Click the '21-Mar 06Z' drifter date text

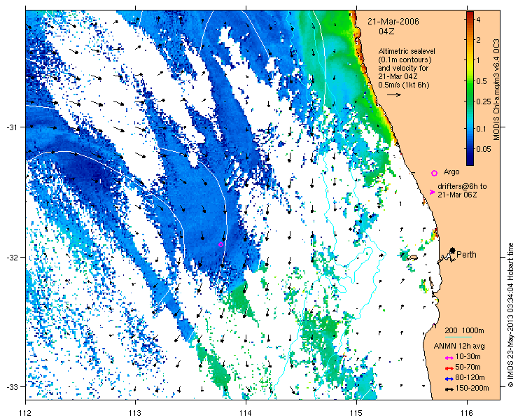(x=457, y=195)
